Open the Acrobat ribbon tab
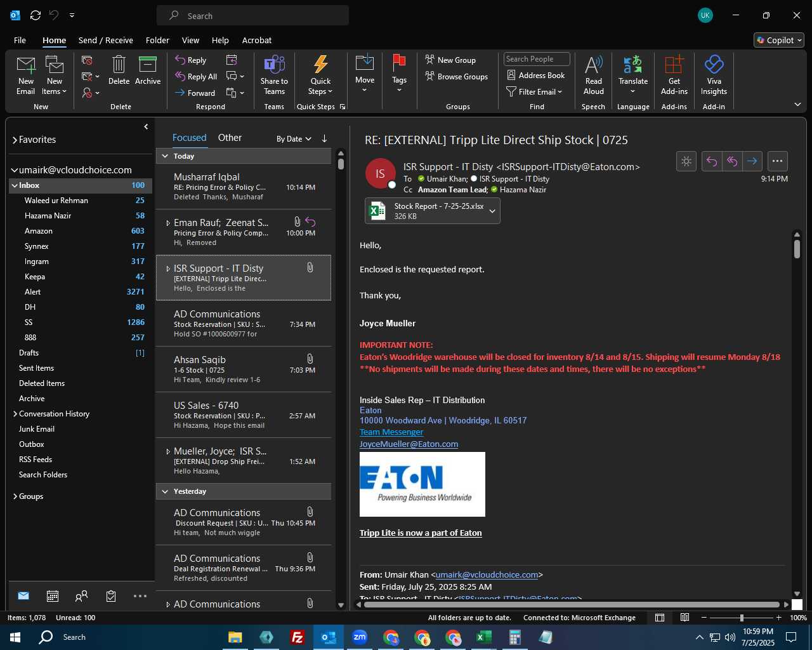Image resolution: width=812 pixels, height=650 pixels. coord(257,40)
